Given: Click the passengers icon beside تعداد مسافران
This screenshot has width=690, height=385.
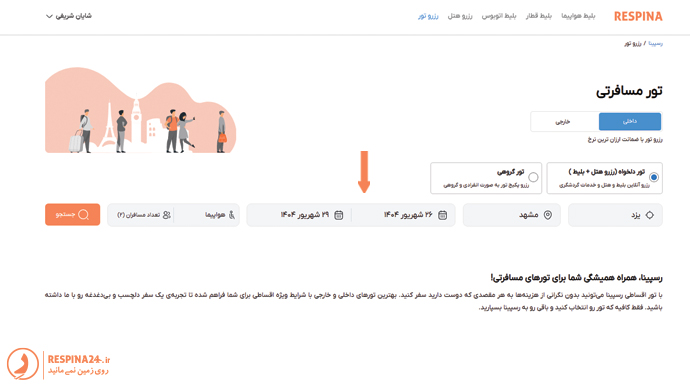Looking at the screenshot, I should [x=167, y=215].
